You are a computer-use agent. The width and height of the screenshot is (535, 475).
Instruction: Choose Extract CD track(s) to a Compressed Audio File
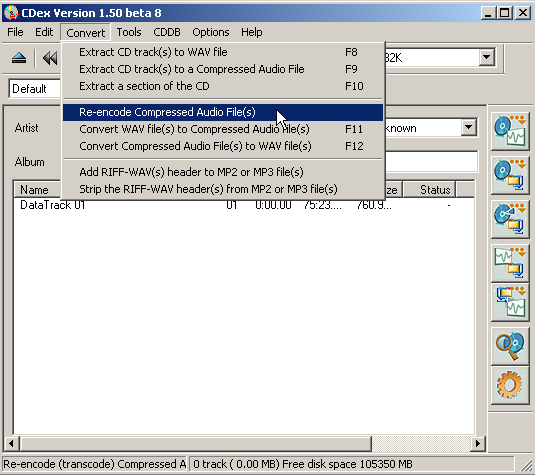[x=223, y=69]
